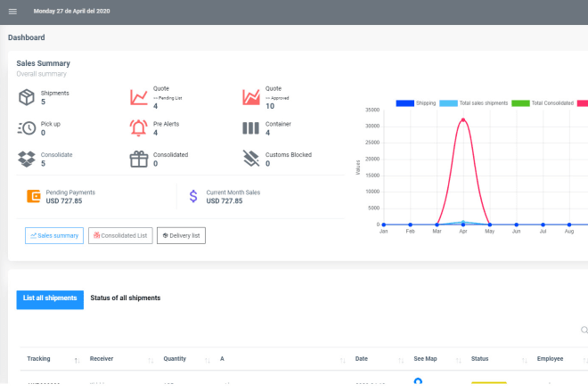
Task: Select the List all shipments tab
Action: [50, 299]
